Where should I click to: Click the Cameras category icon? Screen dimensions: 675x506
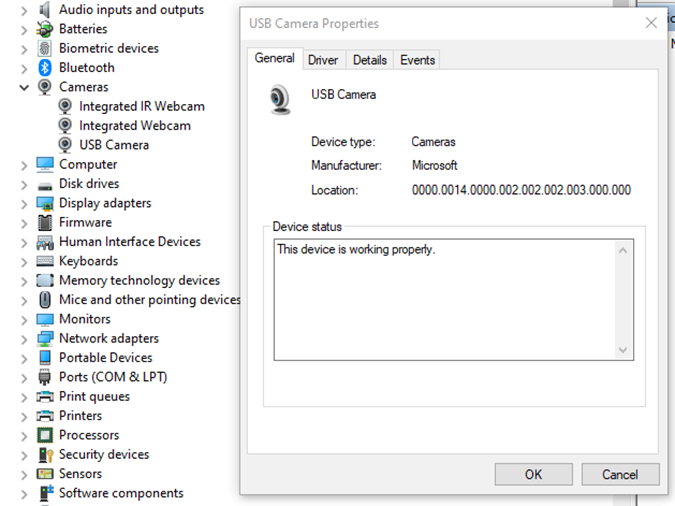point(45,87)
